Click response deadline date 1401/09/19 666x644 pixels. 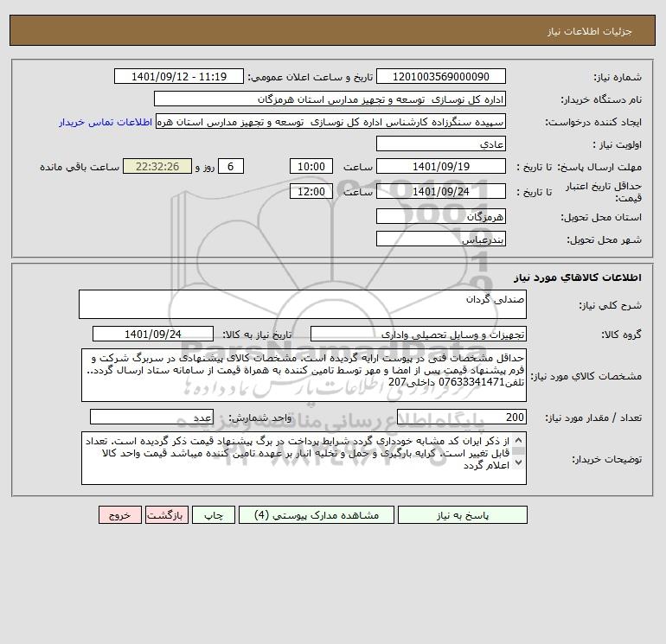(x=441, y=167)
